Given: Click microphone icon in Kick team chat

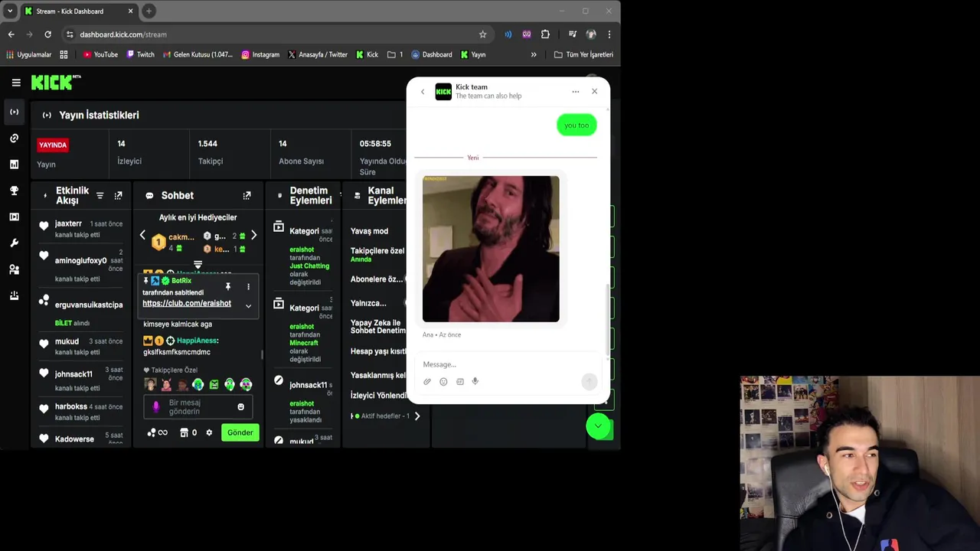Looking at the screenshot, I should point(475,381).
